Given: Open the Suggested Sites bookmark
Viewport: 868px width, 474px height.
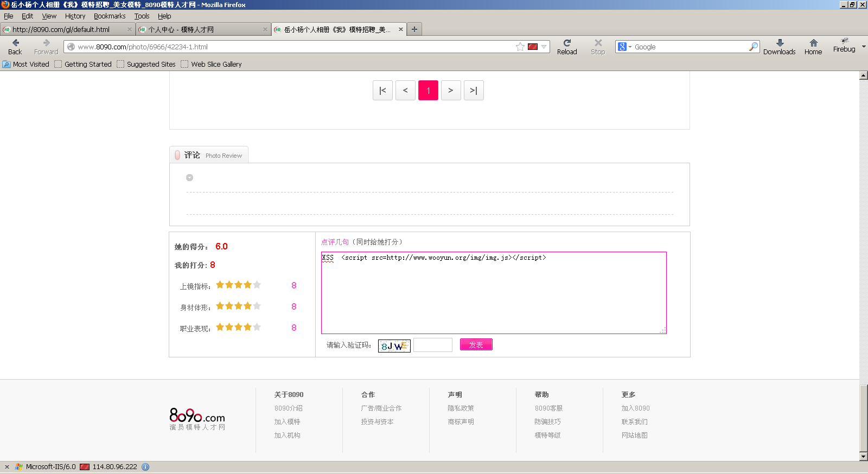Looking at the screenshot, I should (146, 64).
